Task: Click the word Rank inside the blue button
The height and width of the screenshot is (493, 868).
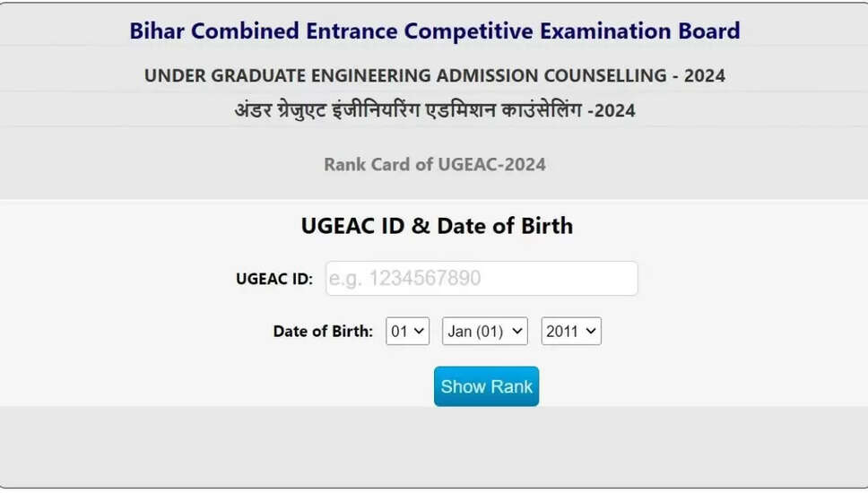Action: 510,386
